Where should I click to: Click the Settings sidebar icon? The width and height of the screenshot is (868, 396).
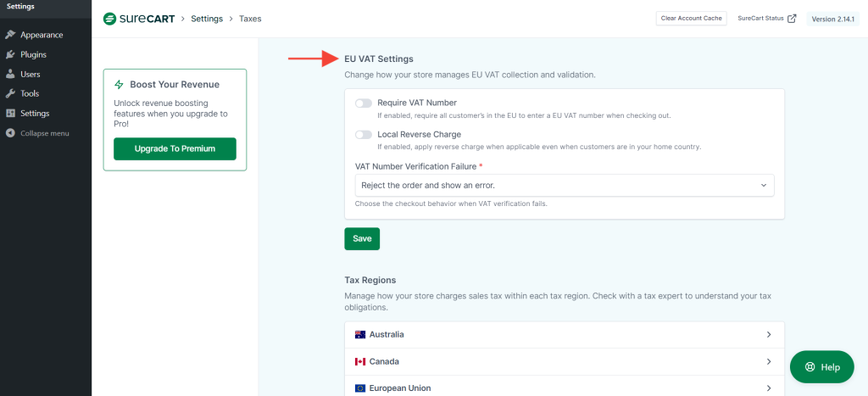click(10, 113)
